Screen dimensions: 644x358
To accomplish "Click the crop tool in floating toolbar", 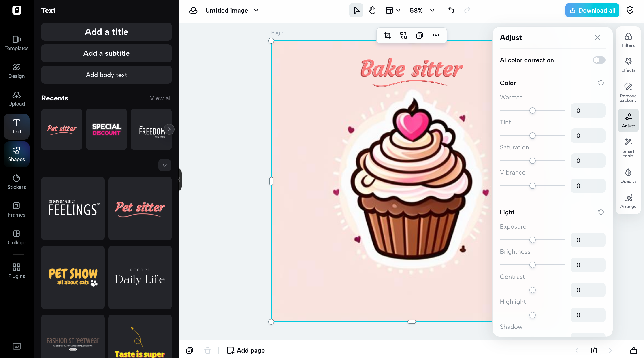I will click(x=388, y=35).
